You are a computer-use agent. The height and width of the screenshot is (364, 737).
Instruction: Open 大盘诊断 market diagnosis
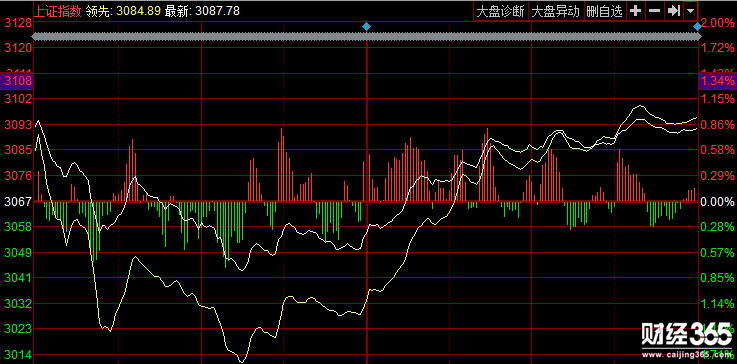click(x=501, y=11)
